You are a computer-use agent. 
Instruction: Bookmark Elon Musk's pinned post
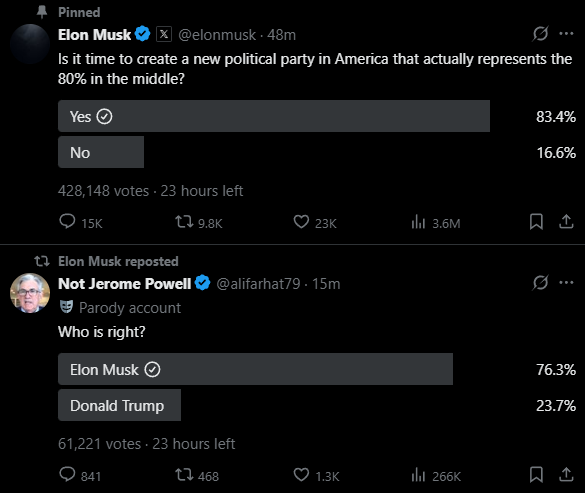536,222
